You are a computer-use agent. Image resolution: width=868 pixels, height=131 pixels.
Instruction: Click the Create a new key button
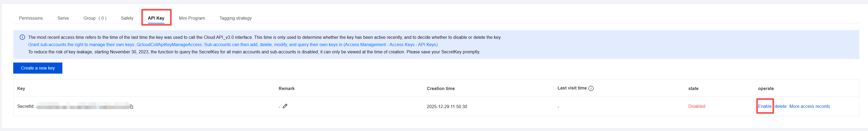point(38,68)
